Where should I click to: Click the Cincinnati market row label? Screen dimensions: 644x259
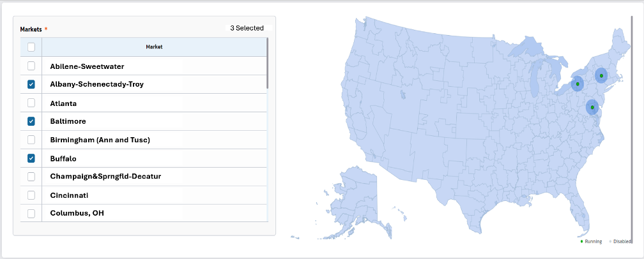pyautogui.click(x=69, y=195)
